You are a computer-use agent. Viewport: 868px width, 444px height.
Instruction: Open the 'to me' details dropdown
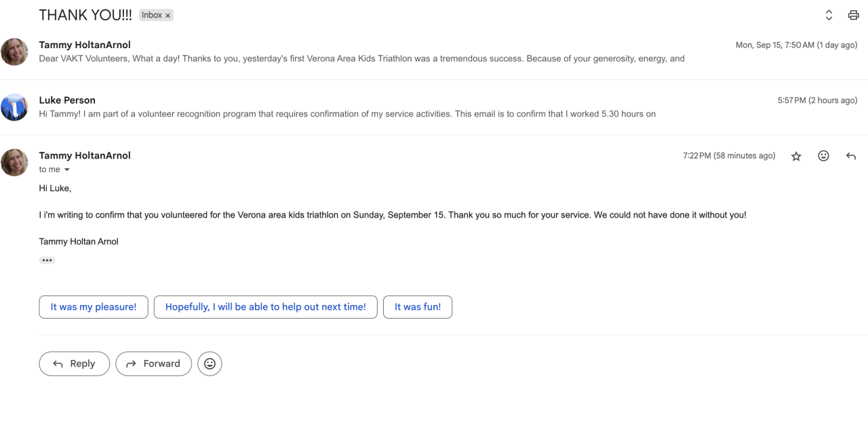(66, 169)
